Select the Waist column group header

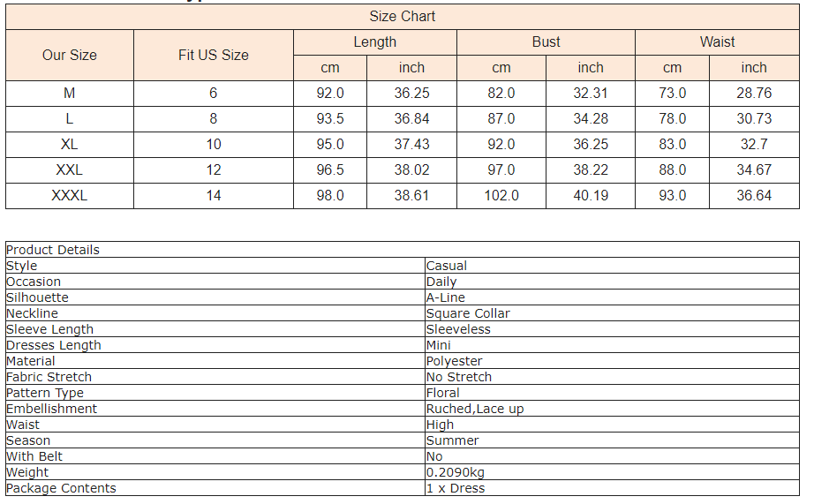click(x=717, y=42)
